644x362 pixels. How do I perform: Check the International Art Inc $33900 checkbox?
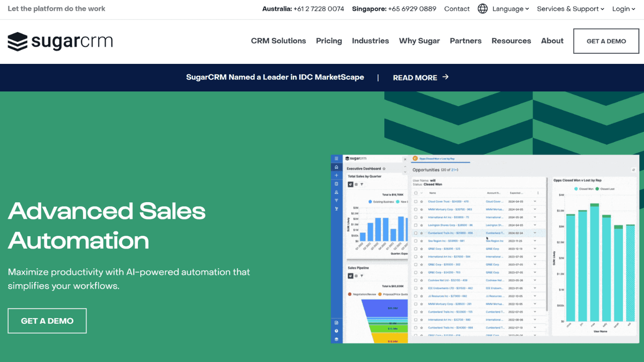(416, 217)
